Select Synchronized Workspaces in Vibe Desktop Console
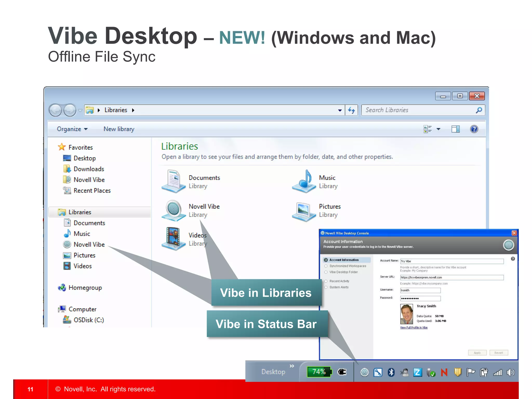The height and width of the screenshot is (399, 532). pos(345,266)
